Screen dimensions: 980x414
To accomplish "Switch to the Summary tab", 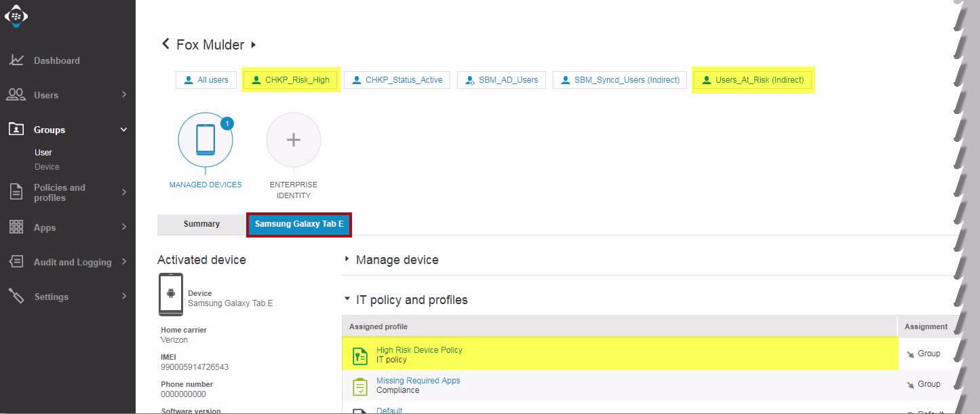I will pos(201,224).
